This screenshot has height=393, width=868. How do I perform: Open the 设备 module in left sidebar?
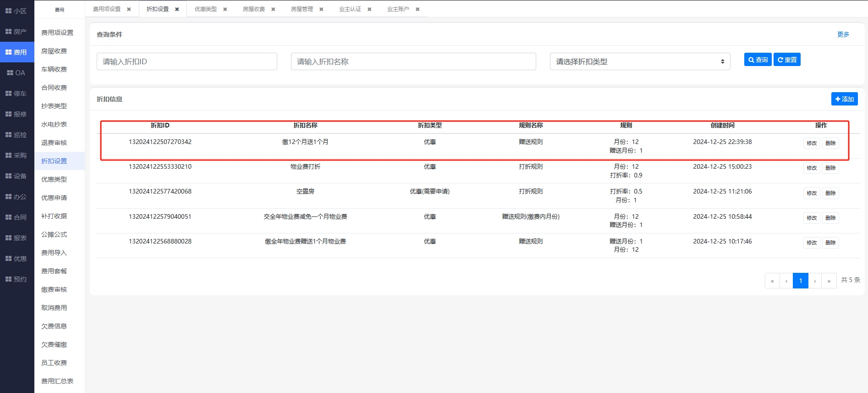click(16, 176)
